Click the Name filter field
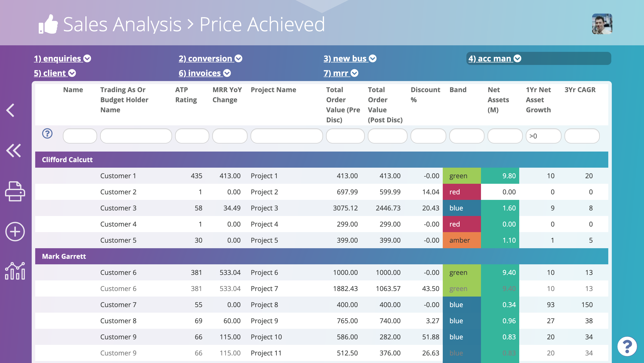This screenshot has height=363, width=644. (80, 136)
